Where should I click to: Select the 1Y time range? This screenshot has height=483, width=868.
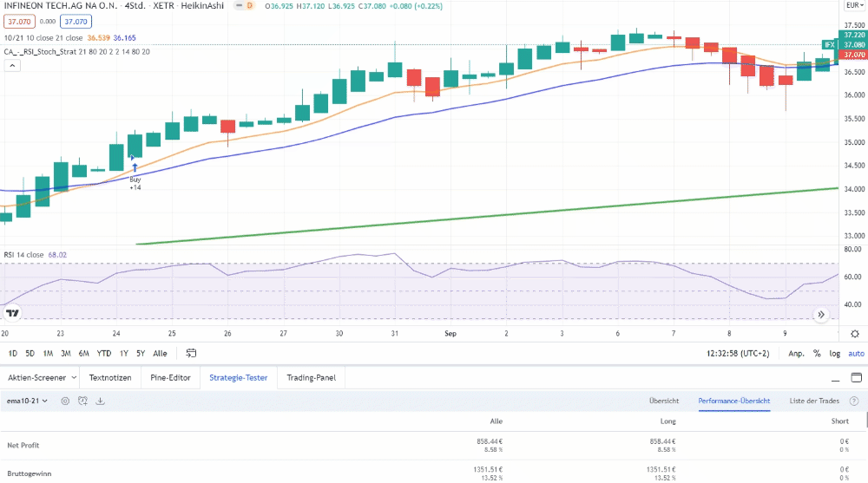pyautogui.click(x=124, y=354)
